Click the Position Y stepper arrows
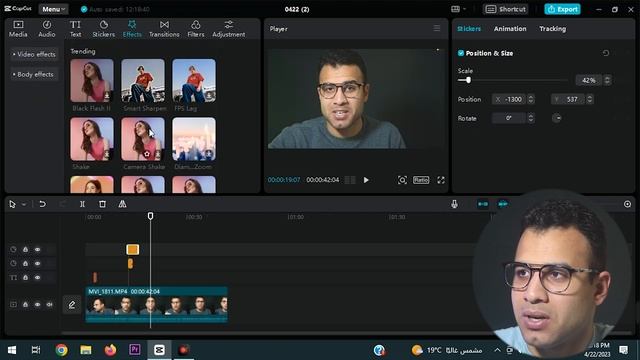The image size is (640, 360). point(589,99)
